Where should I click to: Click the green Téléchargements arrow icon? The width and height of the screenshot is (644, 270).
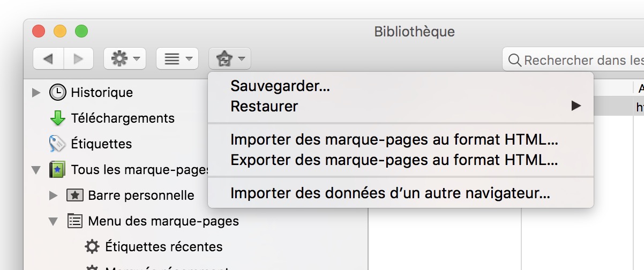(58, 118)
